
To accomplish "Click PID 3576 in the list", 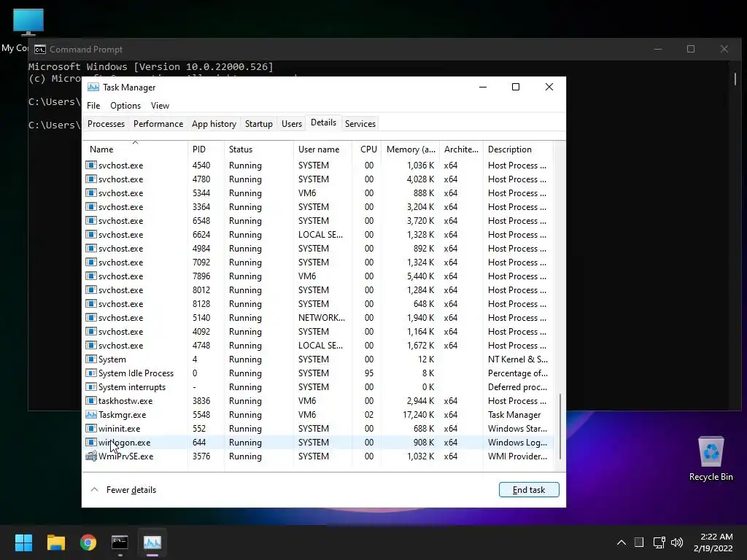I will coord(201,456).
